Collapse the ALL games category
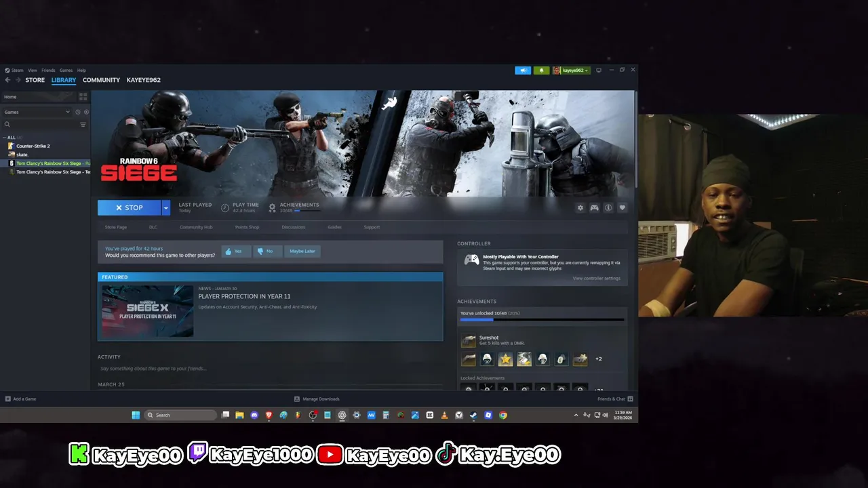 (x=12, y=138)
